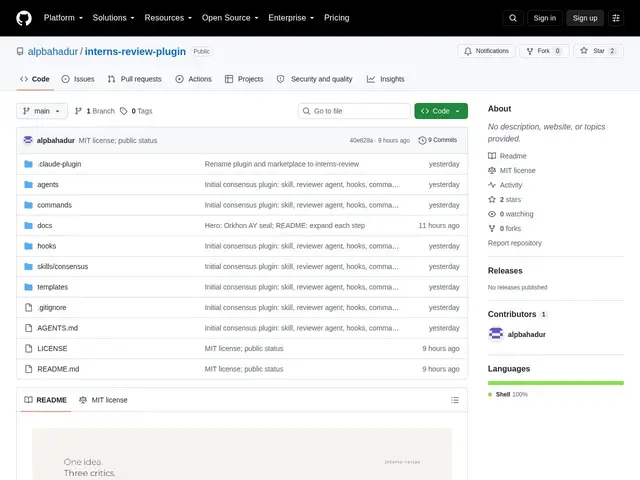
Task: Open the commit history clock icon
Action: [x=422, y=140]
